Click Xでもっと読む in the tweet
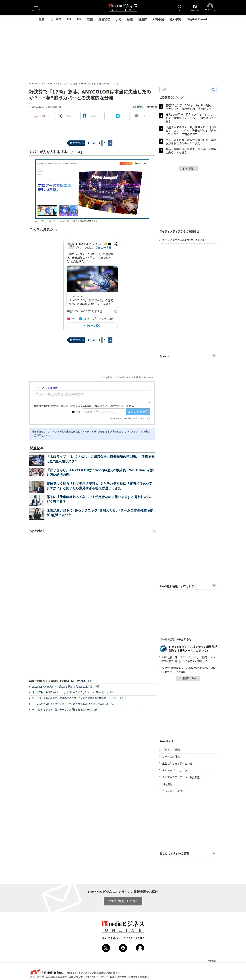 tap(92, 326)
